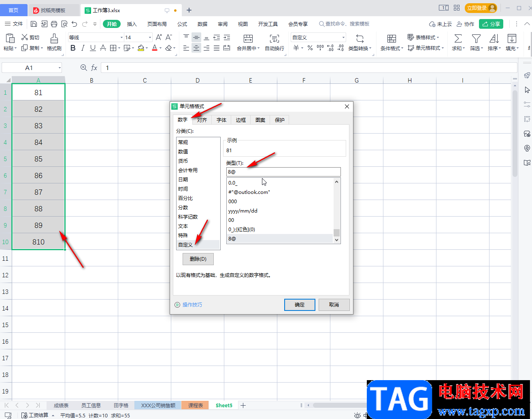Click the OK (确定) button in dialog
Viewport: 532px width, 419px height.
[300, 305]
